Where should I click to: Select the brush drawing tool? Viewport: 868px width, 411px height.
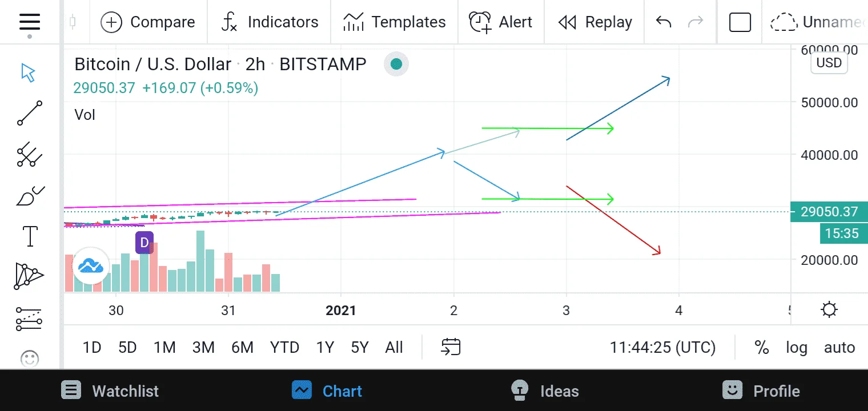[x=29, y=196]
